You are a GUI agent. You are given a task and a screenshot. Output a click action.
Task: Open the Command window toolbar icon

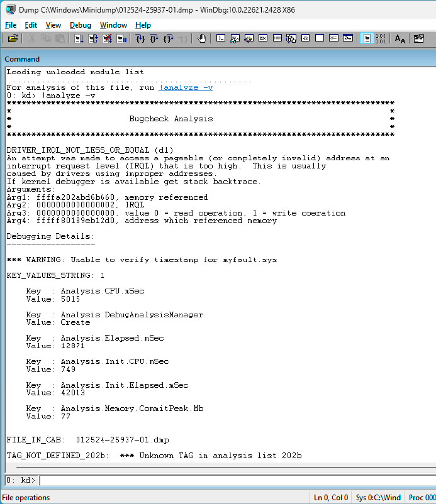point(220,38)
